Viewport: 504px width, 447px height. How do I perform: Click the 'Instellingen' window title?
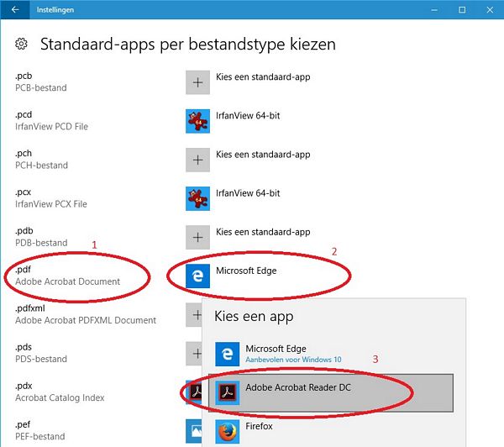[x=55, y=10]
